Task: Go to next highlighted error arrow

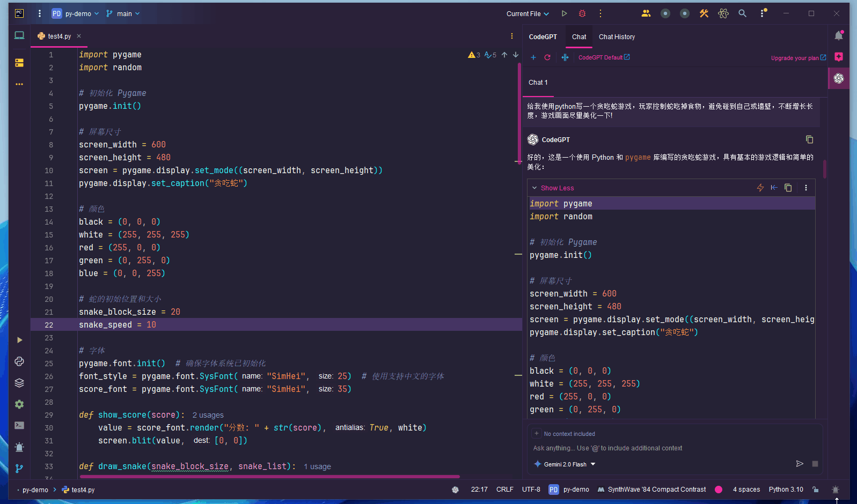Action: (516, 55)
